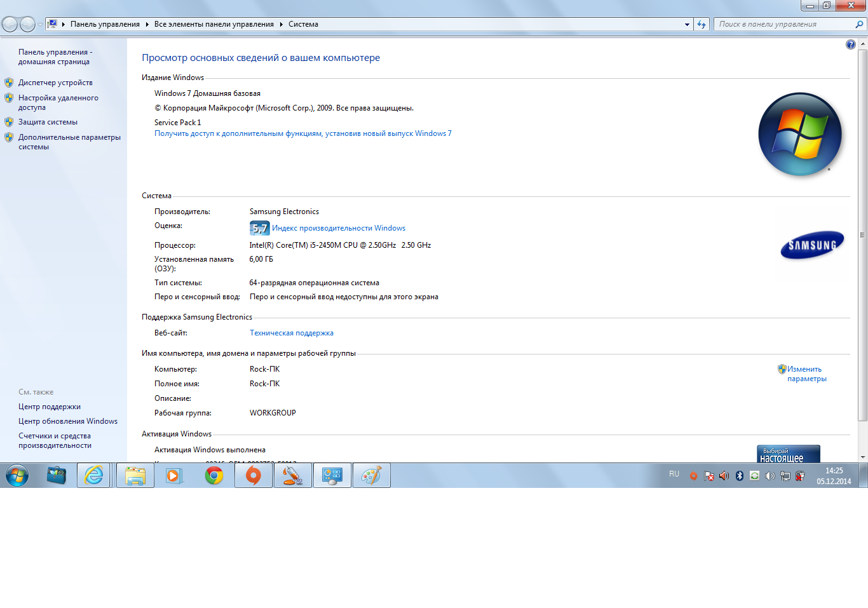Image resolution: width=868 pixels, height=608 pixels.
Task: Click the search control panel input field
Action: 784,24
